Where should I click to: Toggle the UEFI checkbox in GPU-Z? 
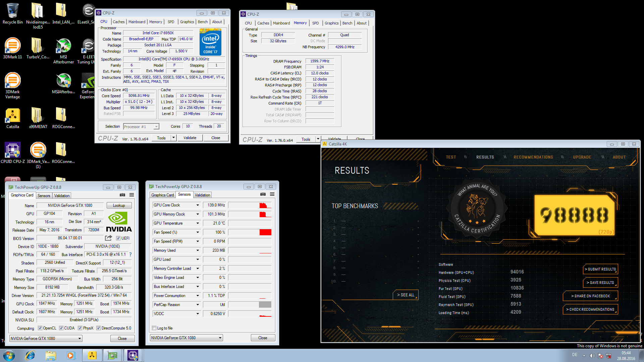click(118, 238)
